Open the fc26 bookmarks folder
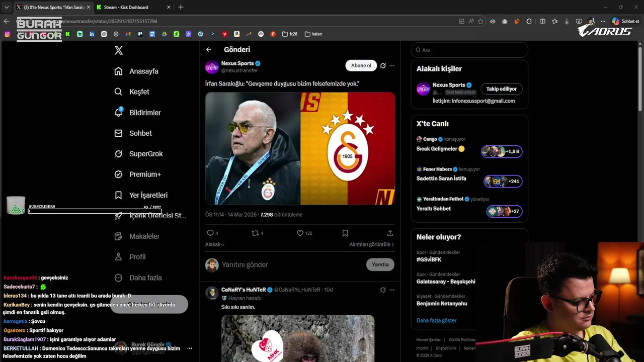Image resolution: width=644 pixels, height=362 pixels. point(290,34)
